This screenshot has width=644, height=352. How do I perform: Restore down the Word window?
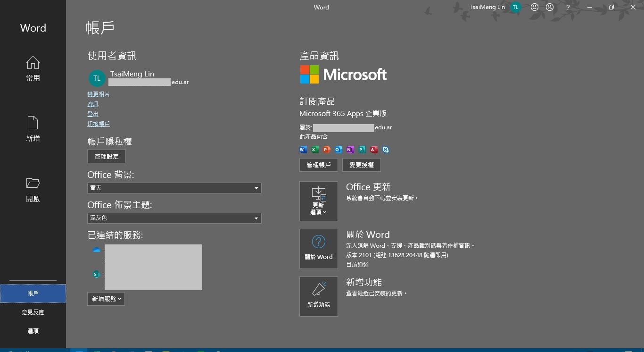coord(611,7)
